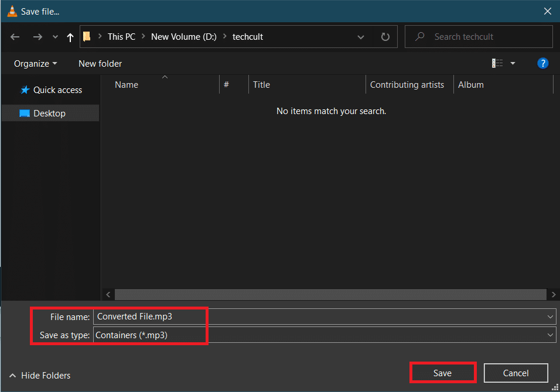Close the Save file dialog

pos(547,11)
